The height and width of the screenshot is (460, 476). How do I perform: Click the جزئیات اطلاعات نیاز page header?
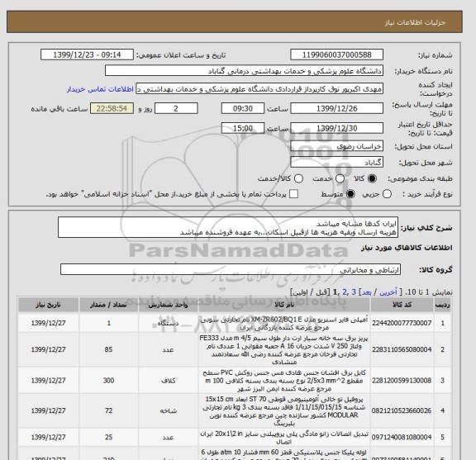pos(415,22)
